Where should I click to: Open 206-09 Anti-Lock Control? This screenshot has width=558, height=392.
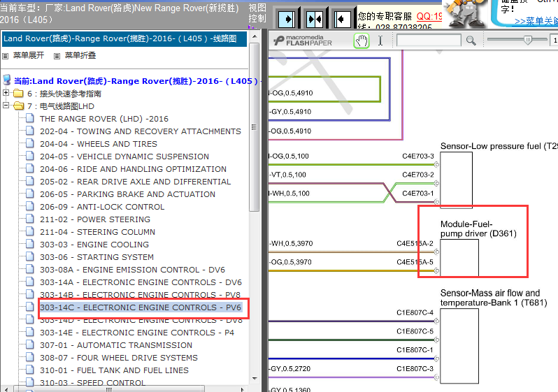102,207
